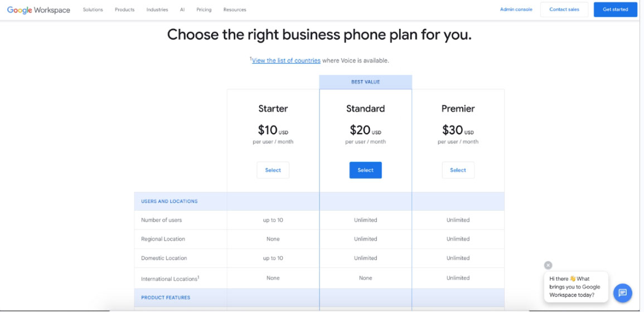This screenshot has width=644, height=312.
Task: Open the Products menu
Action: [124, 9]
